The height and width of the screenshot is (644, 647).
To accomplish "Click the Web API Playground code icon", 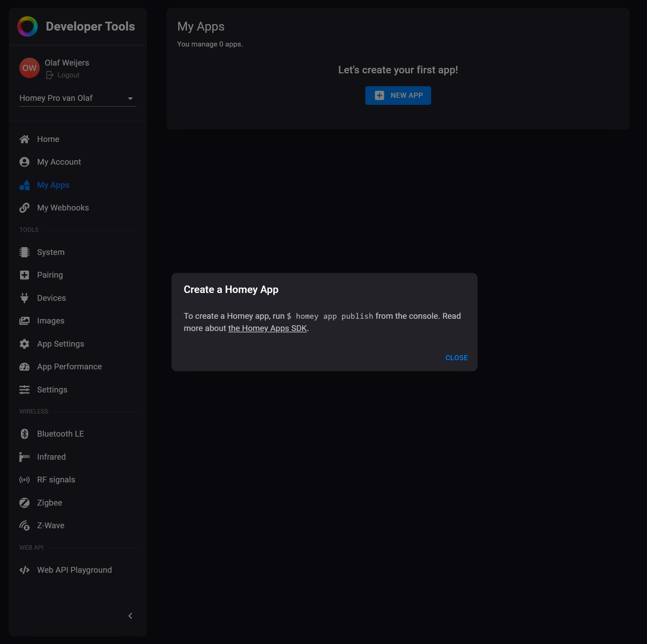I will coord(24,570).
